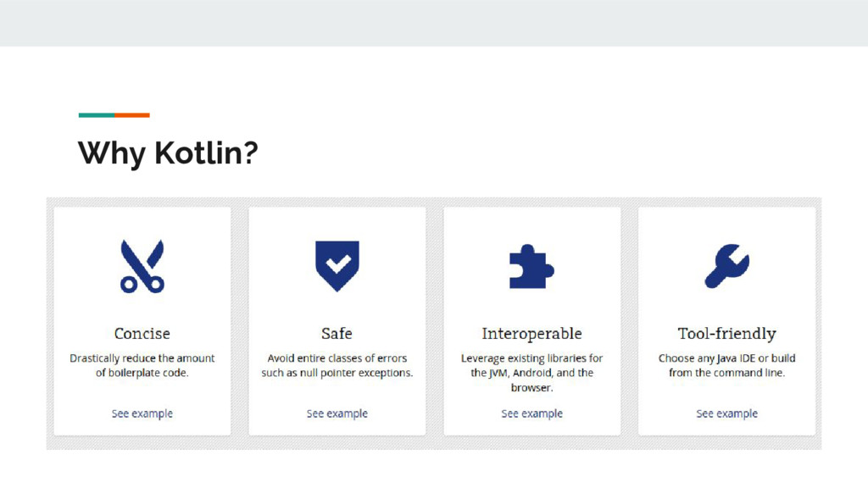Click the puzzle piece icon above Interoperable
Viewport: 868px width, 488px height.
click(531, 267)
